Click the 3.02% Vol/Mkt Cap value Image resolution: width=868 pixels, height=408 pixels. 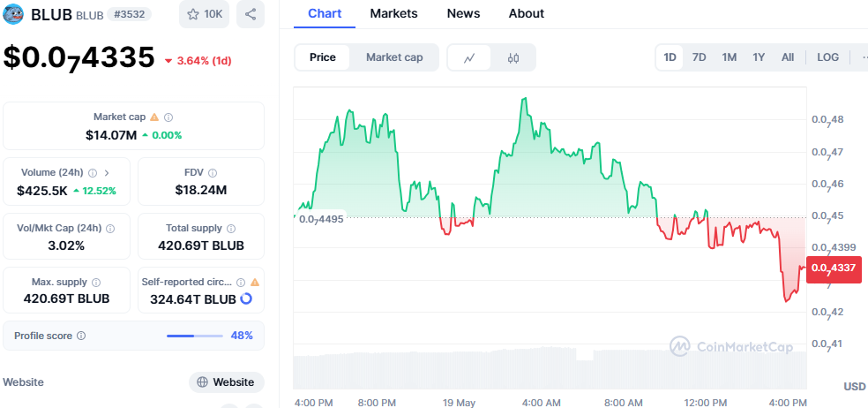[66, 246]
